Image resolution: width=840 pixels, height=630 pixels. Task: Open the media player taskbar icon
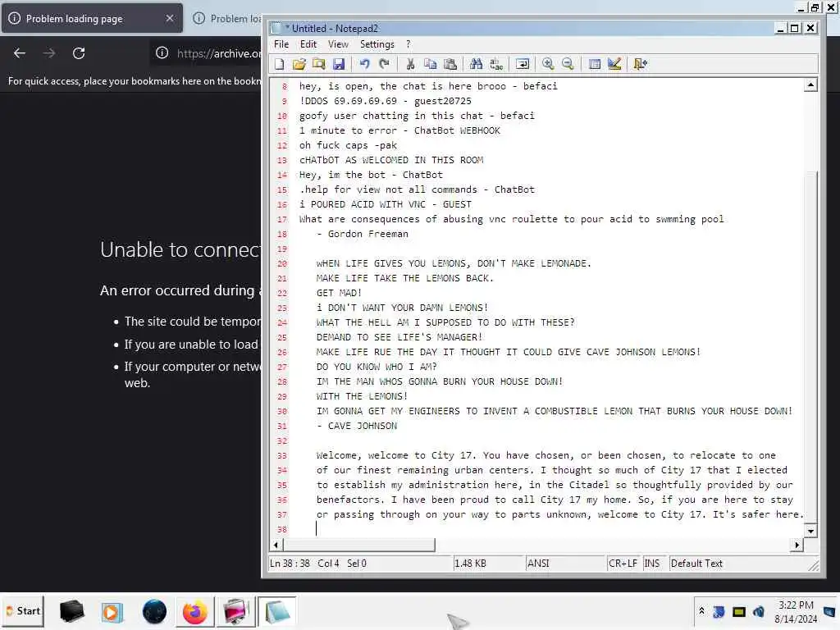(x=112, y=612)
